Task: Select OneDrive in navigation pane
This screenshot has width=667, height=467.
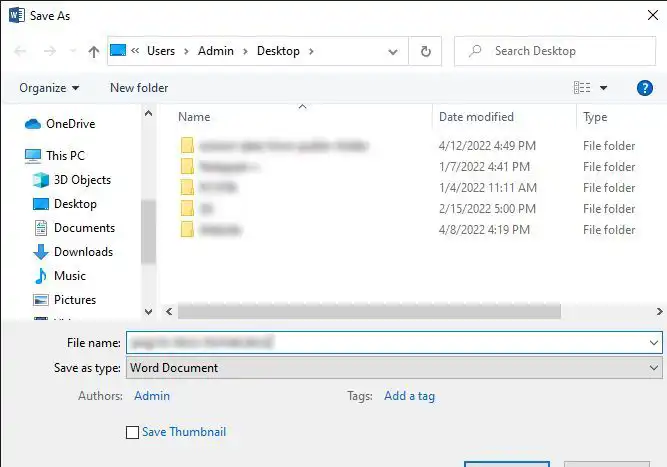Action: (x=60, y=124)
